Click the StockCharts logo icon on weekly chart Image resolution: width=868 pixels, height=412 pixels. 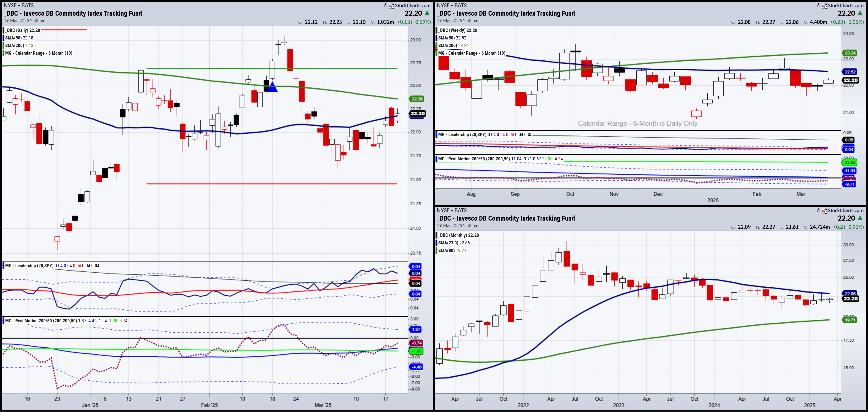[x=824, y=5]
